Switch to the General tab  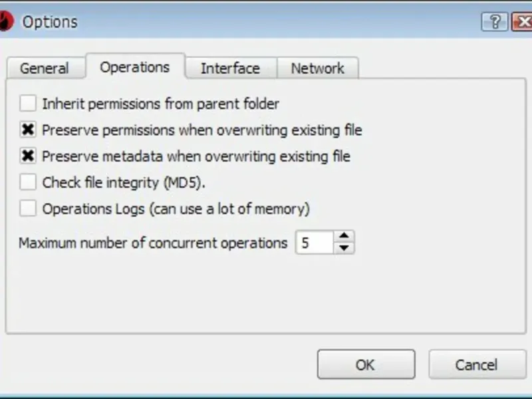pyautogui.click(x=45, y=68)
